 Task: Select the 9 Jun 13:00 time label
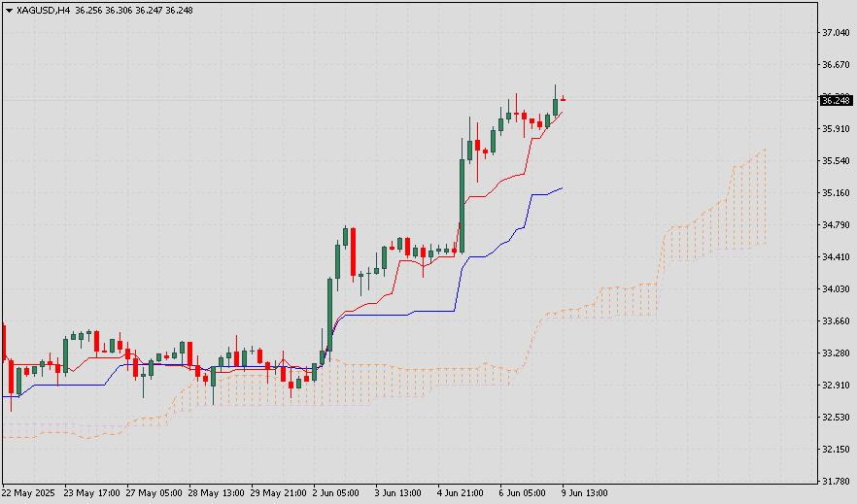(x=585, y=493)
